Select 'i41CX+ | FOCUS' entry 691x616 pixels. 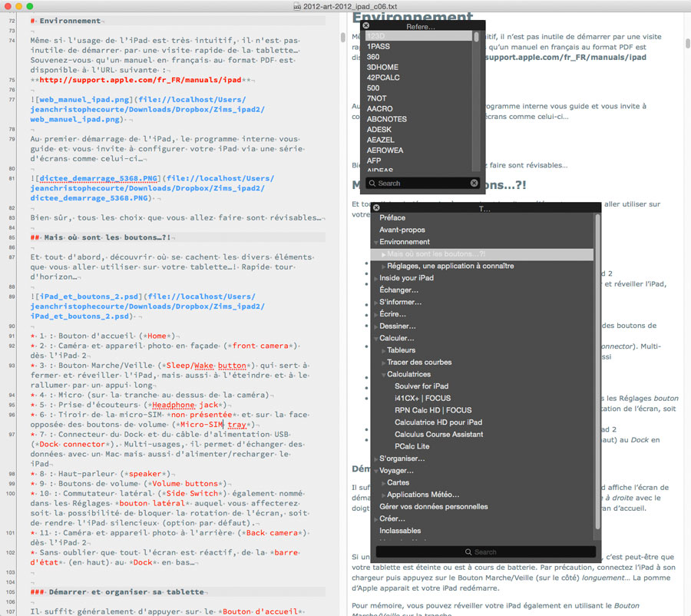[422, 398]
